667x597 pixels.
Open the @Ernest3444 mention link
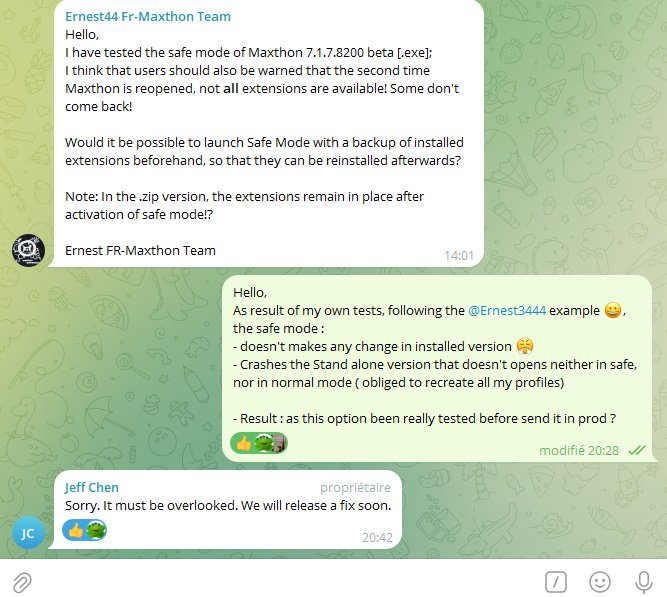click(x=507, y=311)
